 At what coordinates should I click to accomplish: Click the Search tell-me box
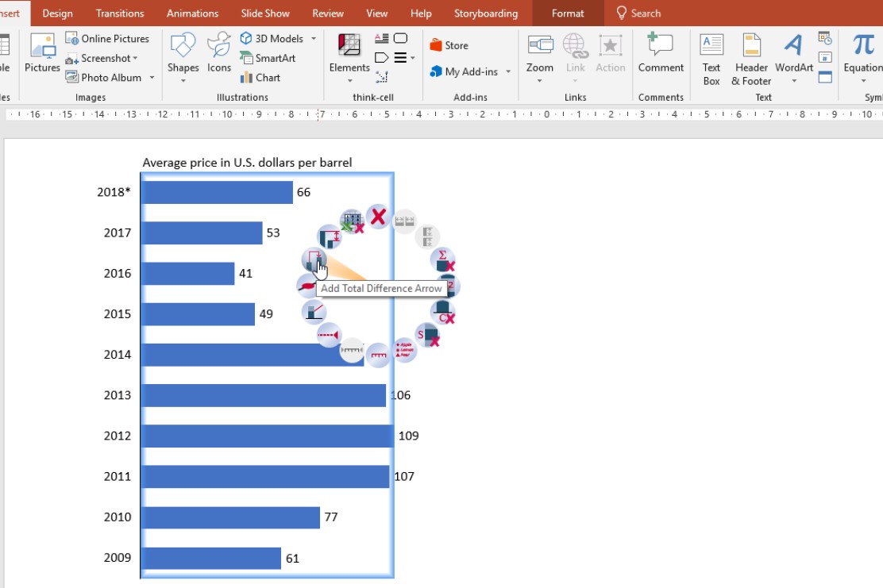click(x=638, y=13)
